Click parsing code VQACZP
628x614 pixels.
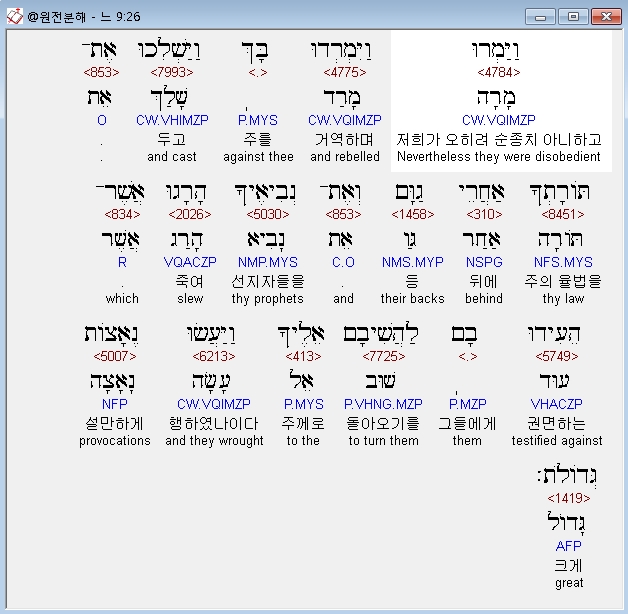coord(190,262)
